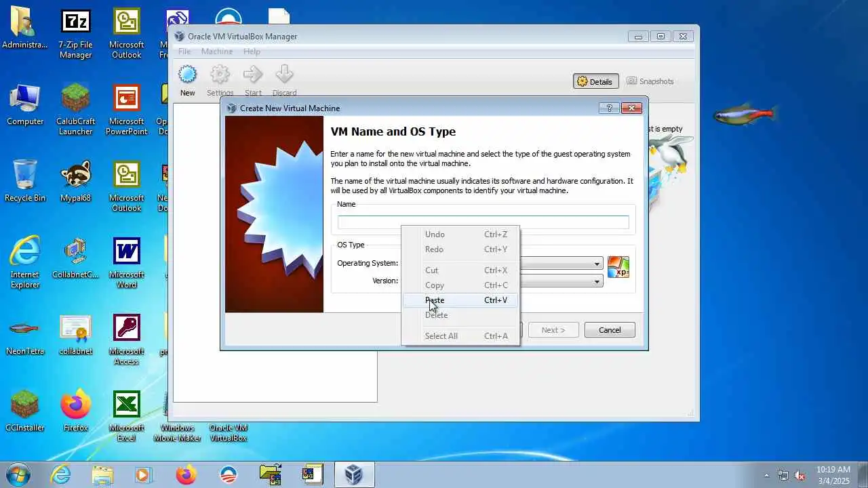Screen dimensions: 868x488
Task: Open Windows Media Player taskbar icon
Action: [143, 474]
